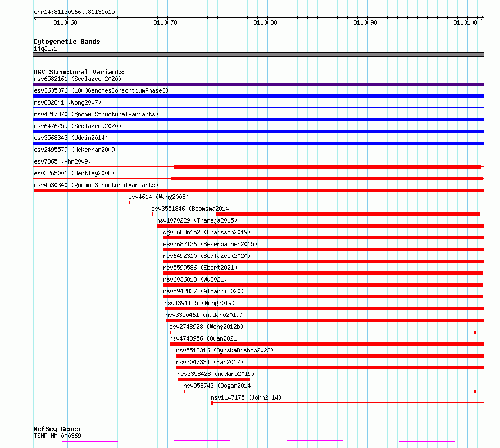500x448 pixels.
Task: Click ruler position 81130800
Action: (x=267, y=22)
